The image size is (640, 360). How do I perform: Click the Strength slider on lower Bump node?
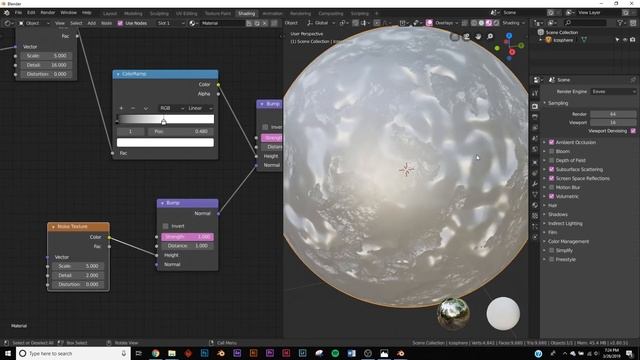[187, 237]
